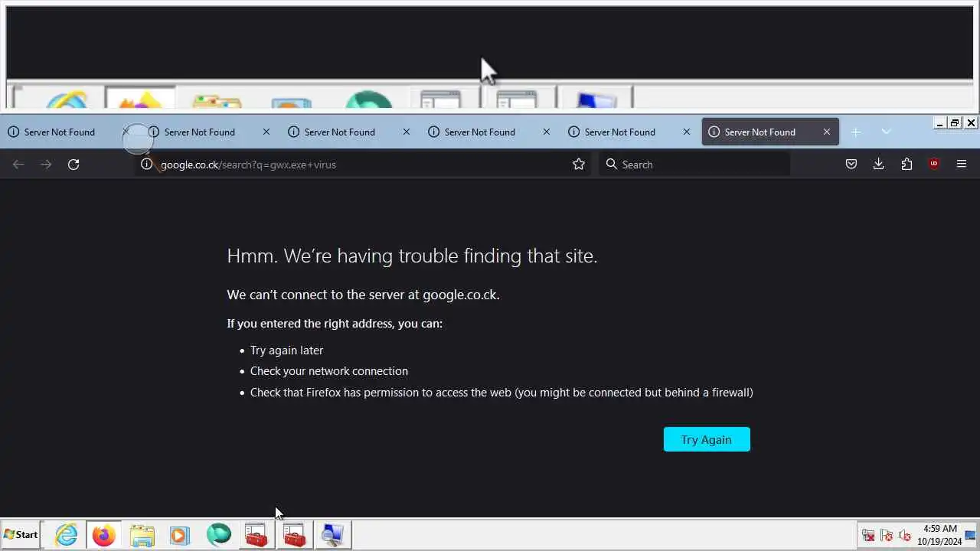
Task: Restore down the Firefox window
Action: point(955,122)
